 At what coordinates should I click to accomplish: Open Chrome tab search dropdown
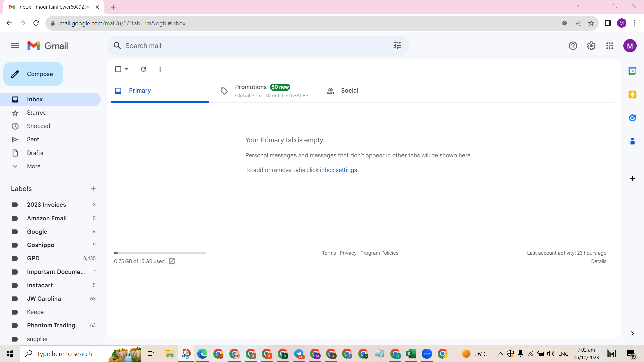click(577, 6)
